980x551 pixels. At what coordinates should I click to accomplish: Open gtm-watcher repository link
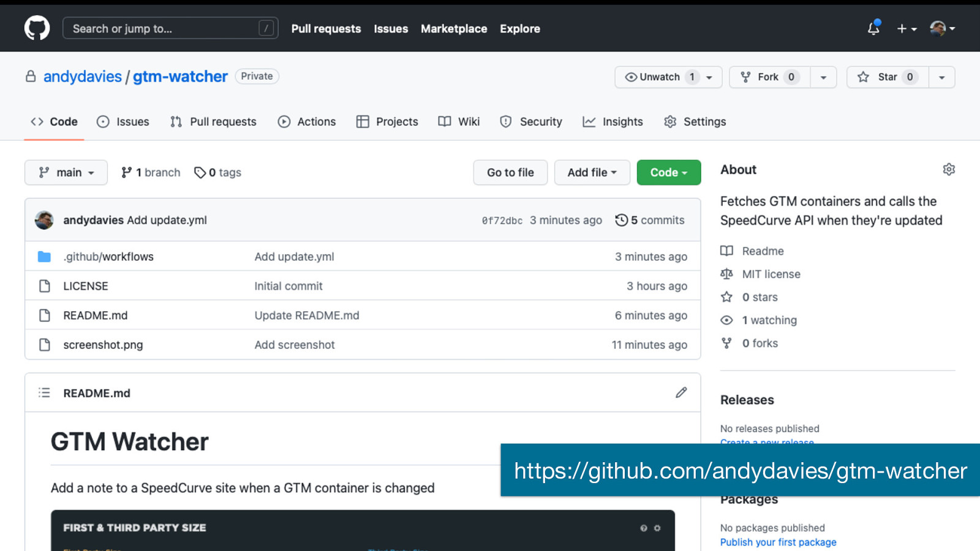(180, 77)
